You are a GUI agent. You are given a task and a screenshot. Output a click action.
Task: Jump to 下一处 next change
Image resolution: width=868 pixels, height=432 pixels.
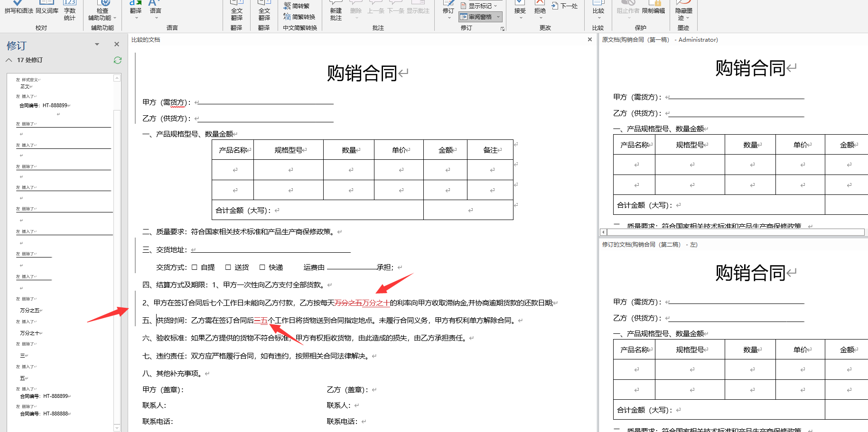(565, 6)
